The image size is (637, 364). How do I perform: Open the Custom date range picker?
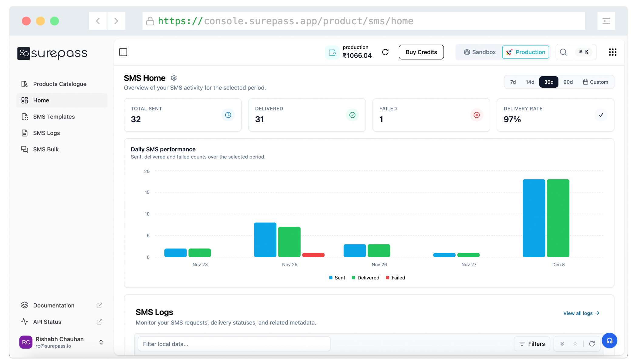(x=595, y=82)
